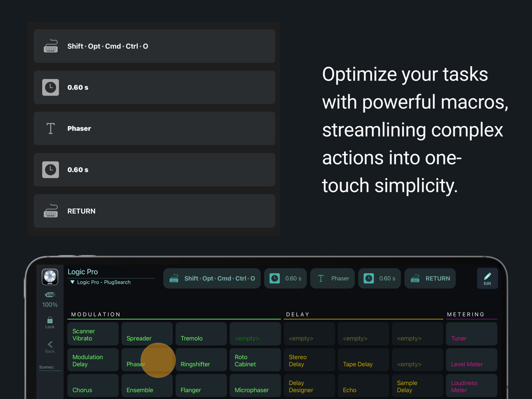Launch the Ringshifter effect
532x399 pixels.
tap(201, 360)
